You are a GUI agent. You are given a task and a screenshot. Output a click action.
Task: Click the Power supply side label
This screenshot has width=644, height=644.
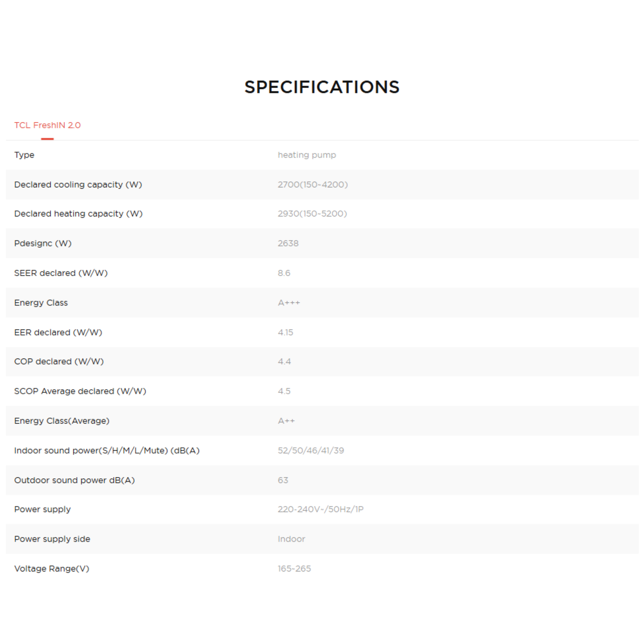click(x=52, y=539)
